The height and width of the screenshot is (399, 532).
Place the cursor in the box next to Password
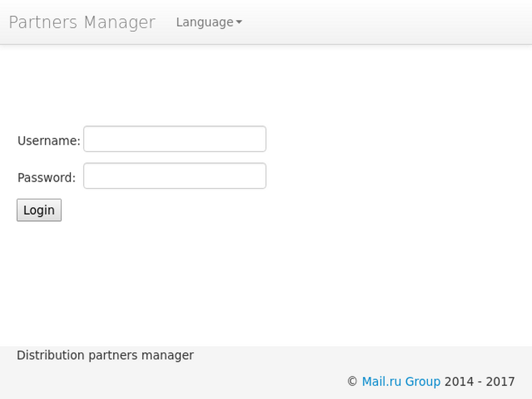pos(175,176)
